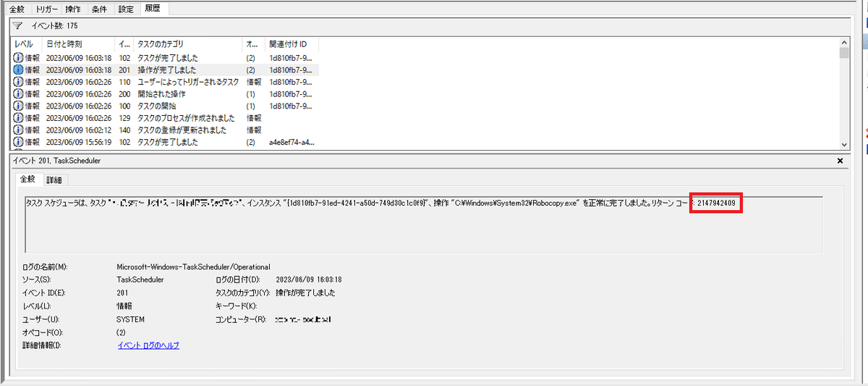Viewport: 868px width, 386px height.
Task: Click info icon of 15:56:19 タスクが完了しました row
Action: [18, 142]
